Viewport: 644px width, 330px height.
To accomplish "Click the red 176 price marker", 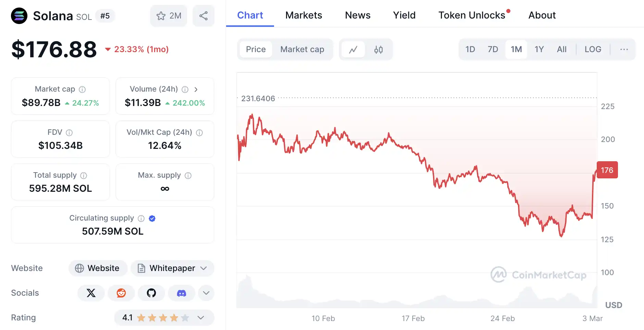I will tap(607, 170).
